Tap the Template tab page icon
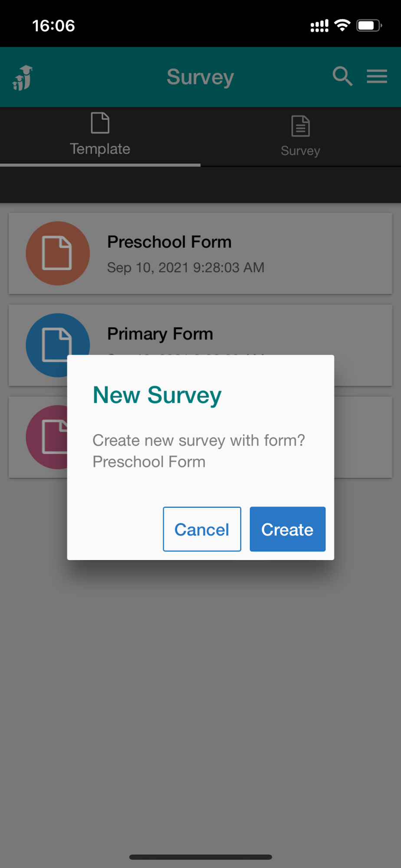This screenshot has height=868, width=401. point(100,123)
